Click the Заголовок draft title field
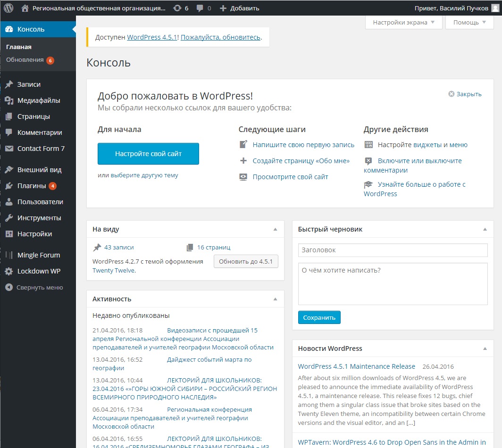The image size is (502, 448). [393, 250]
